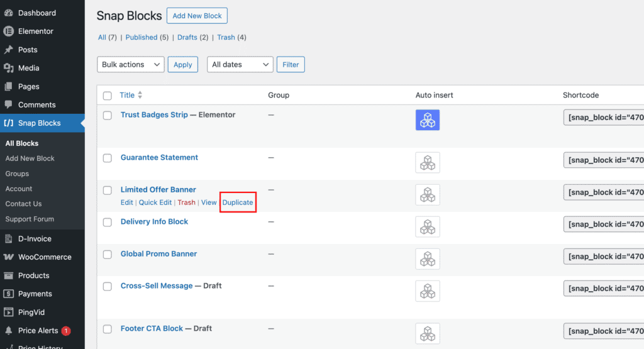Click the auto insert icon for Guarantee Statement
Viewport: 644px width, 349px height.
tap(428, 163)
